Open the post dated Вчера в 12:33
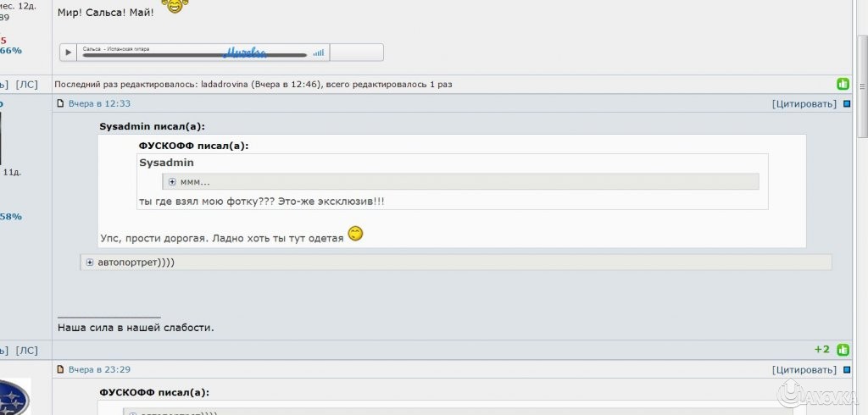 (x=99, y=103)
